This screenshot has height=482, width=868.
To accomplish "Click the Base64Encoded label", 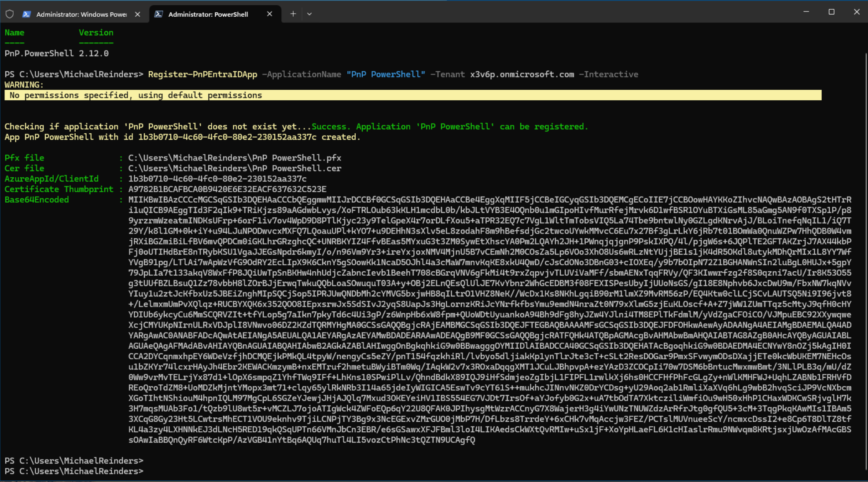I will click(x=37, y=199).
